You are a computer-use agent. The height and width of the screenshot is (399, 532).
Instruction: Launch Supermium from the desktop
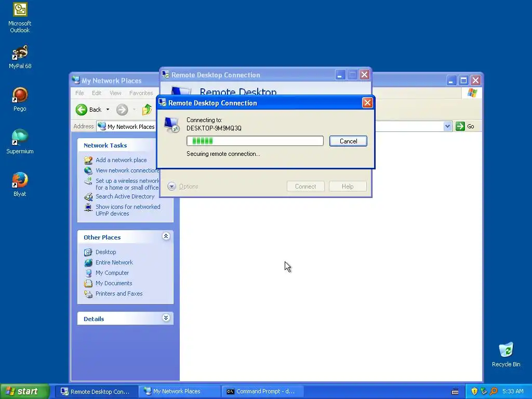(x=20, y=142)
